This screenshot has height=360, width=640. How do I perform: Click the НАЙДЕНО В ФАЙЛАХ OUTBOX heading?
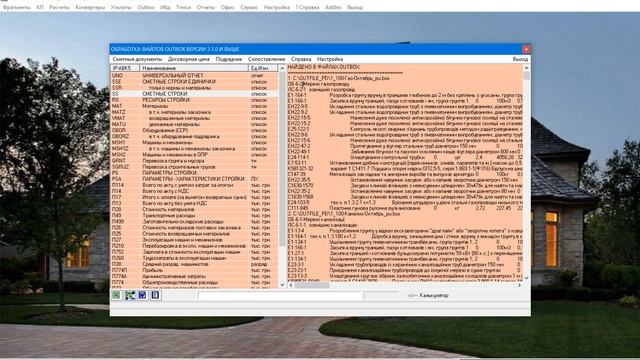coord(324,67)
